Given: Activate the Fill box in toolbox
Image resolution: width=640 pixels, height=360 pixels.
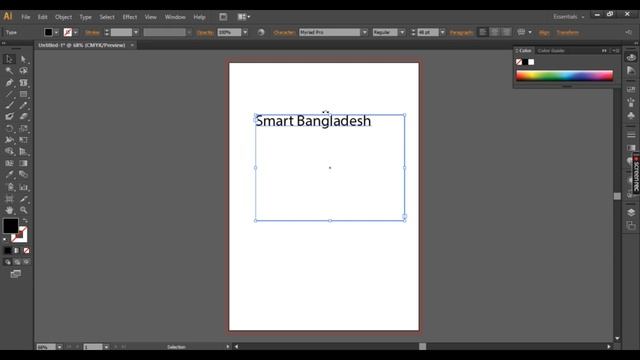Looking at the screenshot, I should 11,226.
